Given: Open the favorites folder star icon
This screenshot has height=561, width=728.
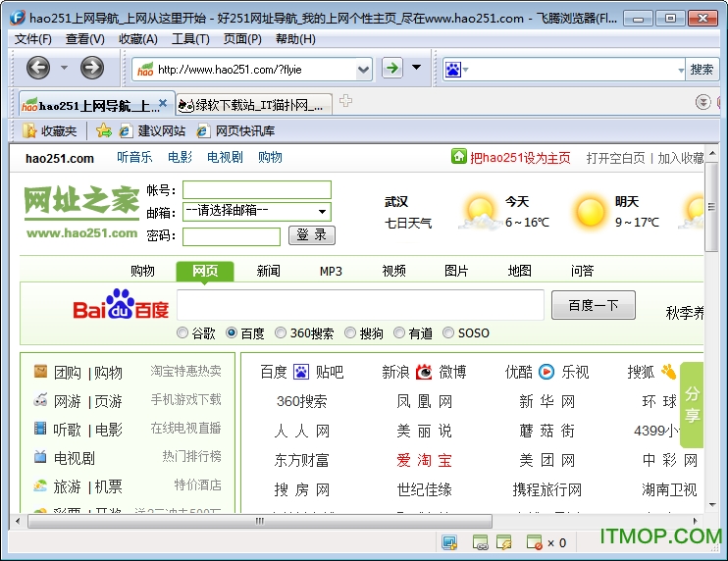Looking at the screenshot, I should coord(28,130).
